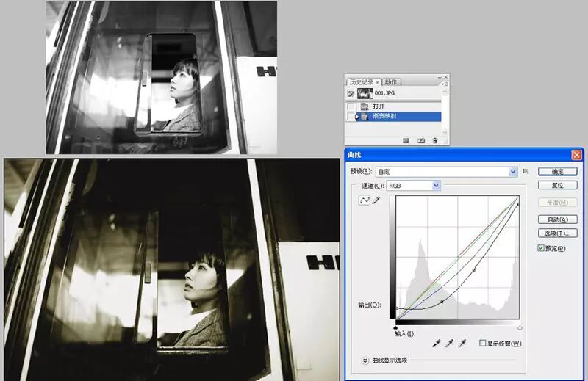The width and height of the screenshot is (588, 381).
Task: Expand 曲线显示选项 section
Action: (x=365, y=360)
